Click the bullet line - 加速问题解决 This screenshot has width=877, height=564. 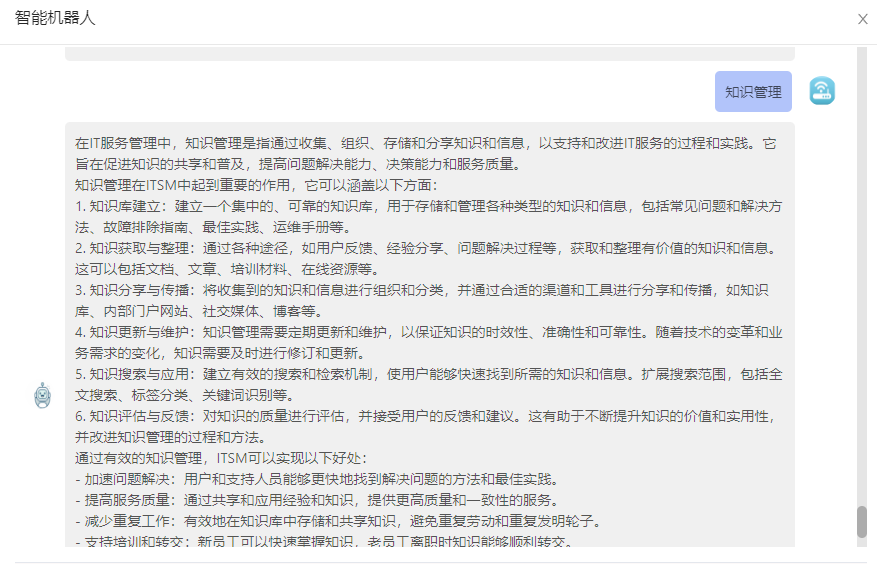[x=317, y=480]
